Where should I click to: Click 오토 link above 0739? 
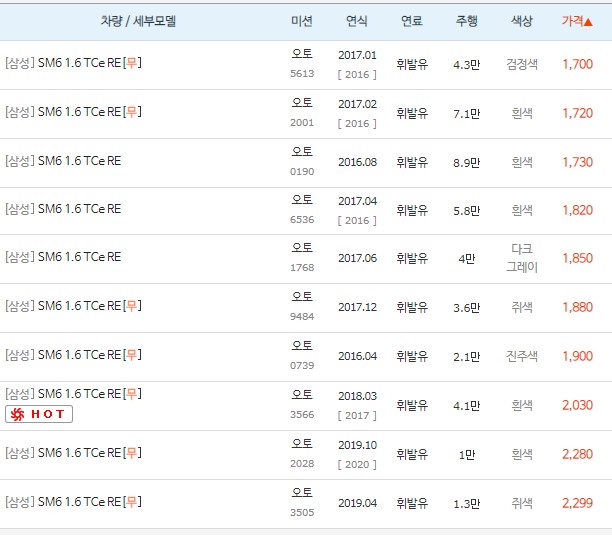coord(302,346)
